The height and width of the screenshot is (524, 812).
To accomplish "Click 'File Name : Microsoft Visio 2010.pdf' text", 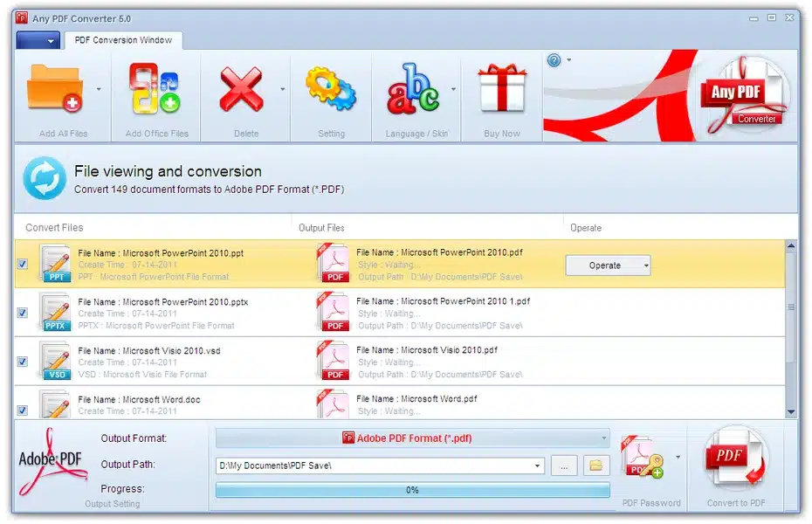I will tap(427, 350).
